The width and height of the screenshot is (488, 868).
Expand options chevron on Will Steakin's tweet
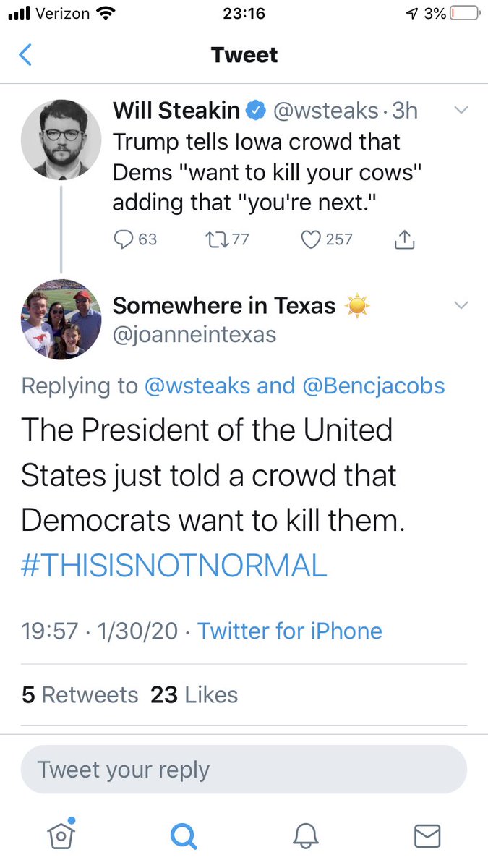[x=461, y=111]
